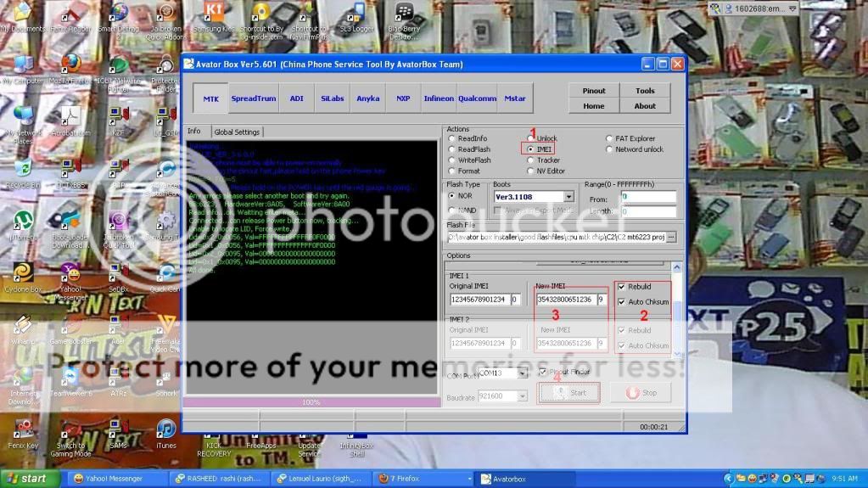
Task: Switch to the Global Settings tab
Action: click(x=237, y=132)
